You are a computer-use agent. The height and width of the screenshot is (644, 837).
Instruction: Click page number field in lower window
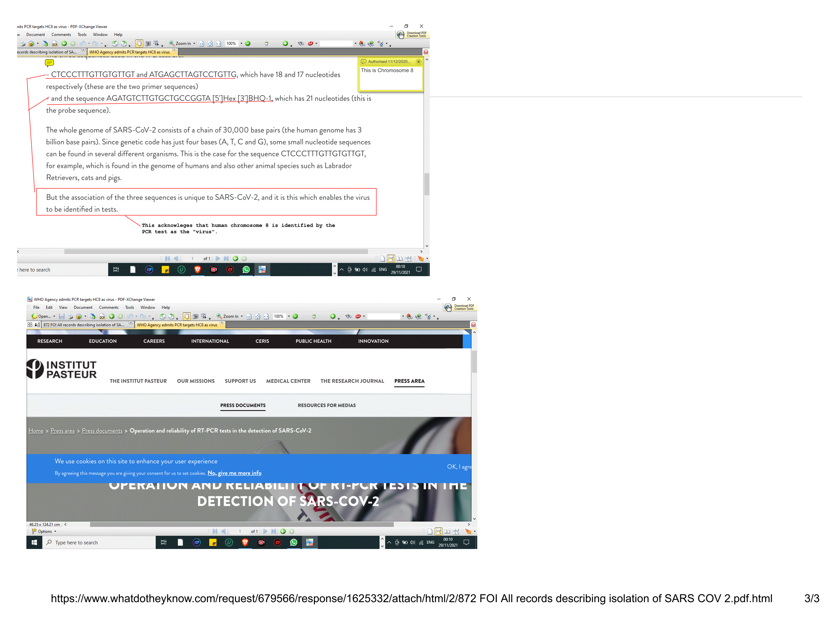[x=240, y=531]
